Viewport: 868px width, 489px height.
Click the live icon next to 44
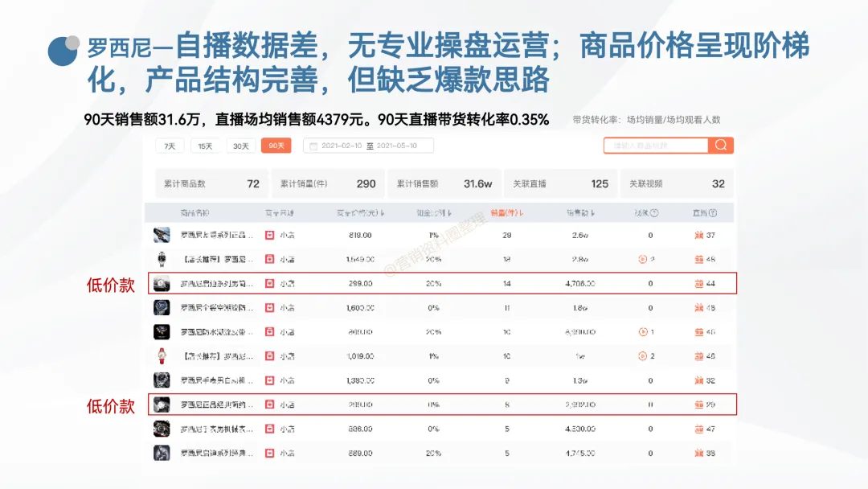click(698, 284)
